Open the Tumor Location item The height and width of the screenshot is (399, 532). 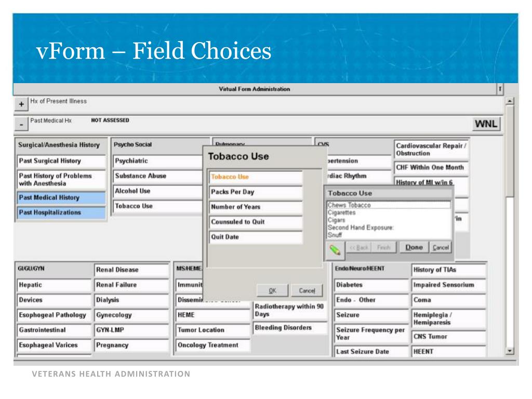coord(213,330)
